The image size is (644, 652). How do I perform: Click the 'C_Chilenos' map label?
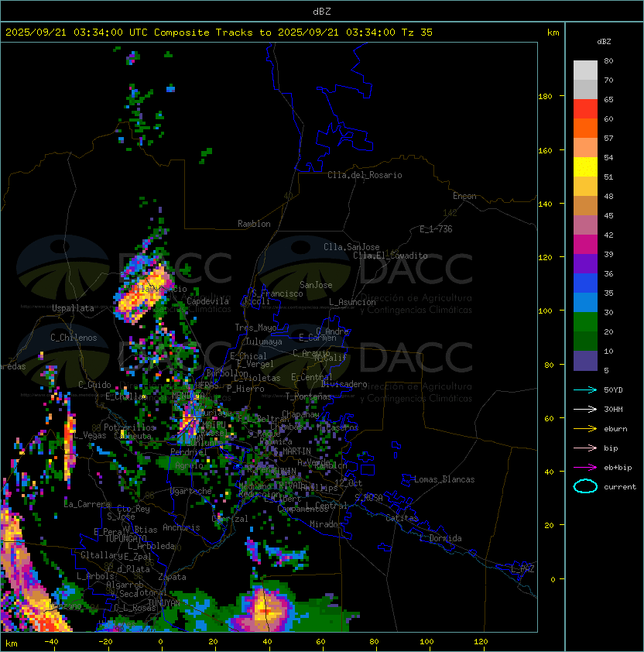click(74, 338)
